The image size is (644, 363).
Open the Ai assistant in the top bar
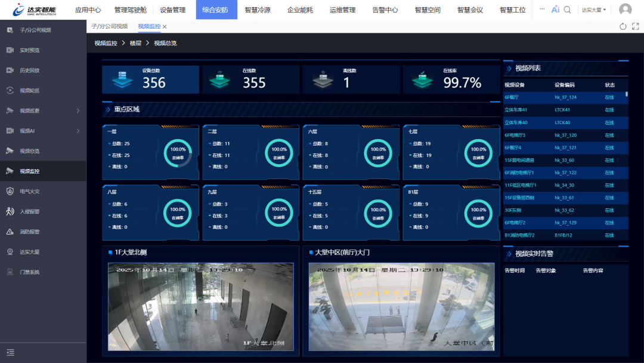point(556,10)
